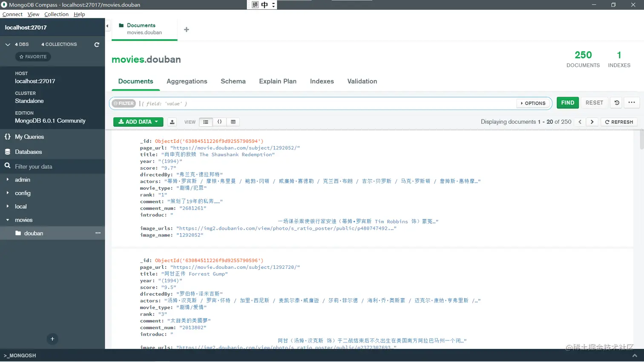Click the page_url value for subject 1292052

point(235,148)
